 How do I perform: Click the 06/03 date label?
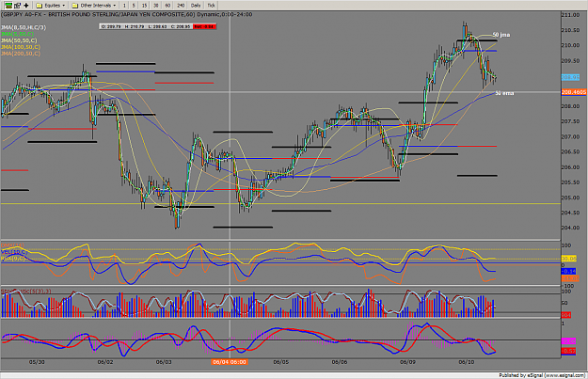pos(164,362)
